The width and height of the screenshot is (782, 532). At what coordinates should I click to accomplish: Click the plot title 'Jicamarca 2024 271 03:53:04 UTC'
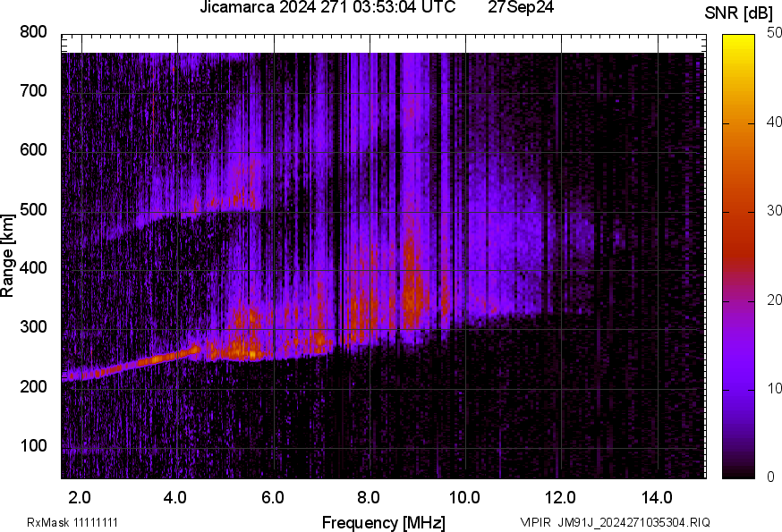327,7
